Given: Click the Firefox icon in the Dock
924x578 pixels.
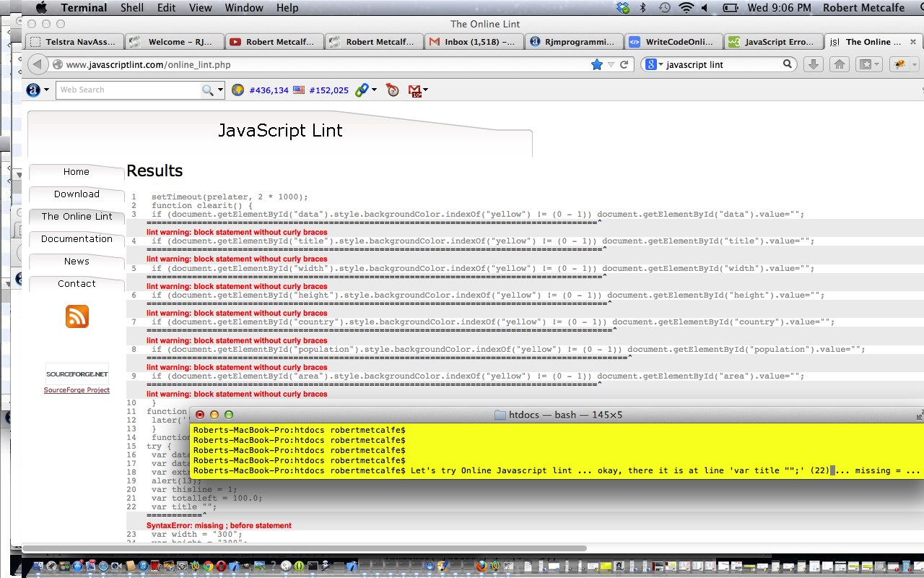Looking at the screenshot, I should pyautogui.click(x=481, y=566).
